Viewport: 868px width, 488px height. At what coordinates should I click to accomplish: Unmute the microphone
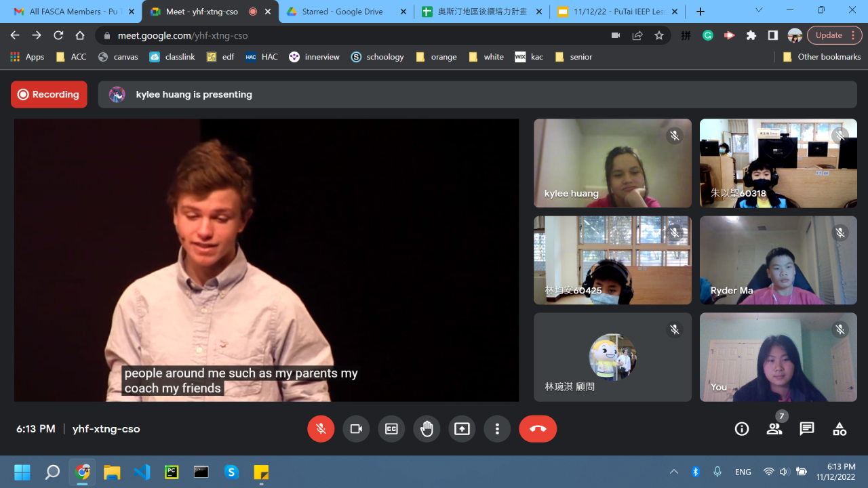(321, 429)
